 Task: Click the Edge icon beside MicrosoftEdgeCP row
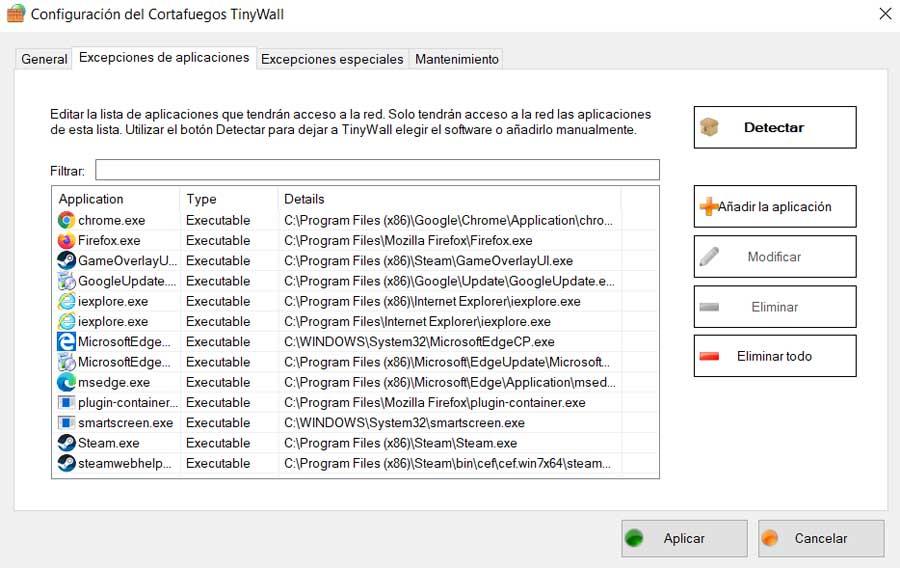point(67,342)
